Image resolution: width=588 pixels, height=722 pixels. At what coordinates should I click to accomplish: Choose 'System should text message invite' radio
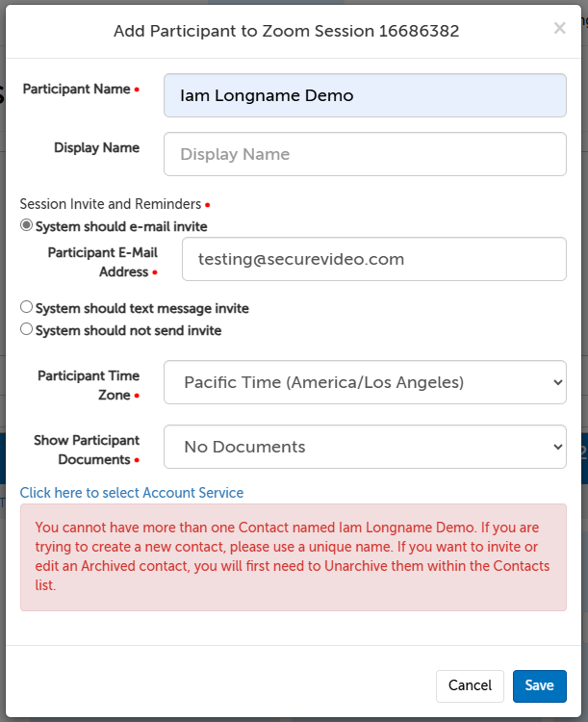click(x=27, y=308)
